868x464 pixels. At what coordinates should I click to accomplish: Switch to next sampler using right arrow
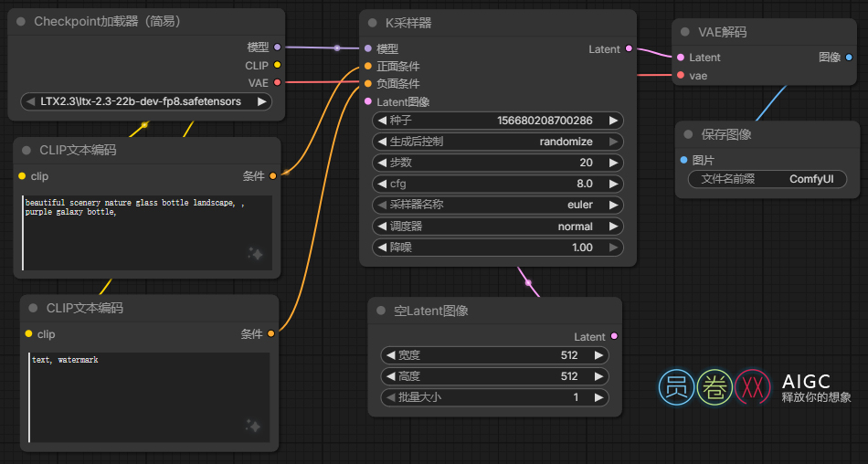tap(613, 205)
